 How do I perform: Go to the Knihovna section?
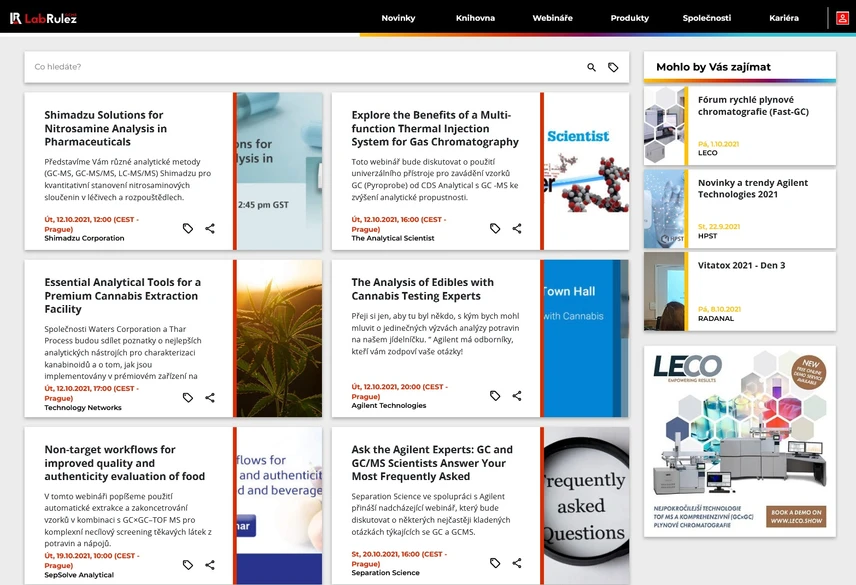pos(475,18)
